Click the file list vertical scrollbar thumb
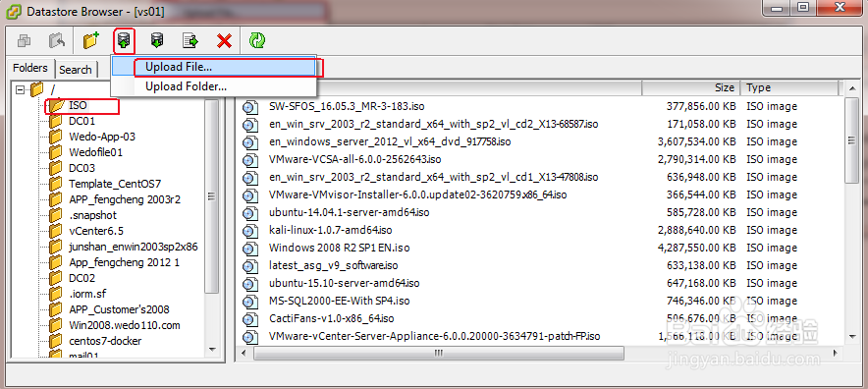Image resolution: width=868 pixels, height=389 pixels. [853, 140]
